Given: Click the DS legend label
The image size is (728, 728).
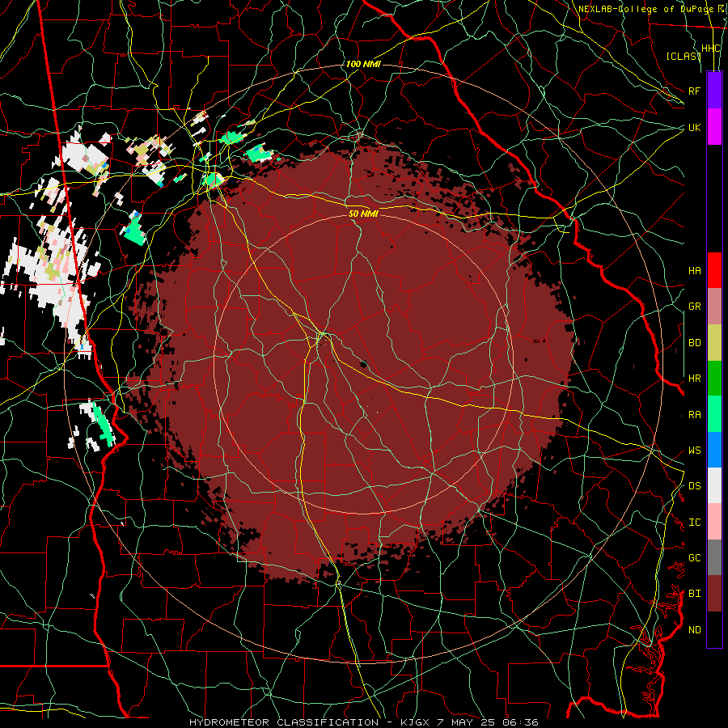Looking at the screenshot, I should [695, 486].
